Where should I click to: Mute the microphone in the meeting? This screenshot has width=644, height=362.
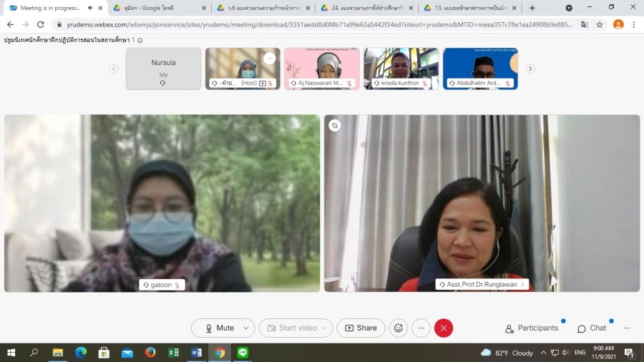(x=218, y=328)
